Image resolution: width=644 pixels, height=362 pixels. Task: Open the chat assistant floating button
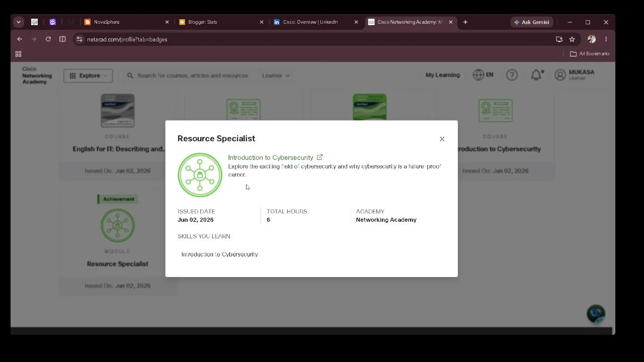[596, 314]
